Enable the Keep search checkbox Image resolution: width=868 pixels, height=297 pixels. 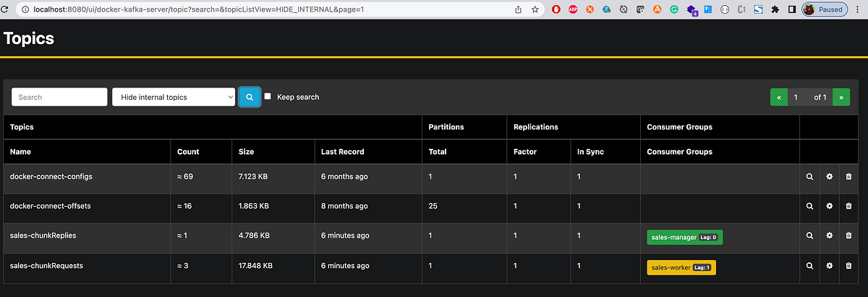[x=268, y=96]
